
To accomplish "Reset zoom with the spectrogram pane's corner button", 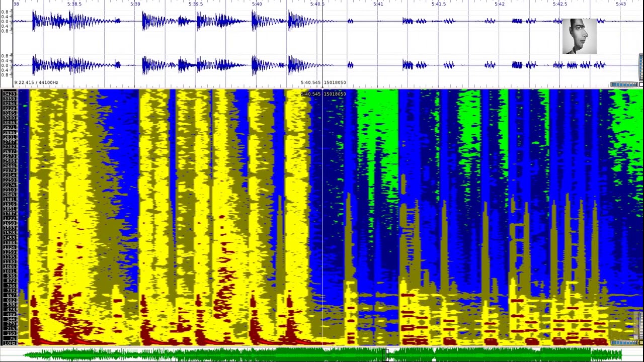I will (641, 342).
